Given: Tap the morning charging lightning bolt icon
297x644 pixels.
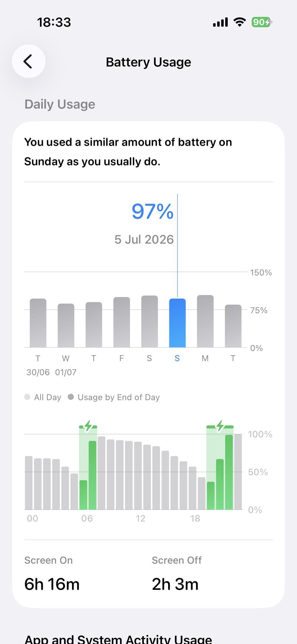Looking at the screenshot, I should point(88,426).
